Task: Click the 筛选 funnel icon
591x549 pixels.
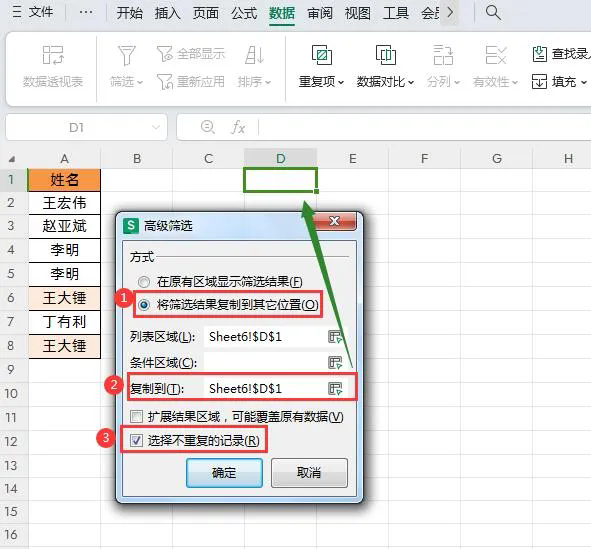Action: 126,55
